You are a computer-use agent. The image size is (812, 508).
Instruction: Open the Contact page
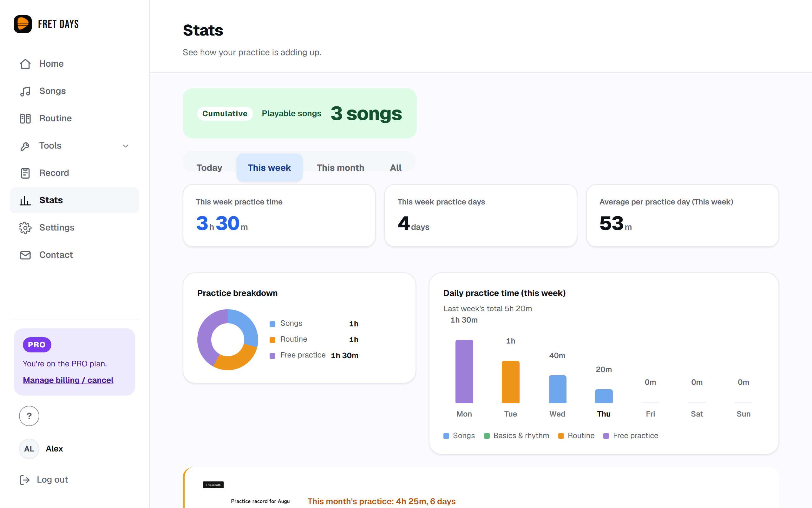coord(75,255)
